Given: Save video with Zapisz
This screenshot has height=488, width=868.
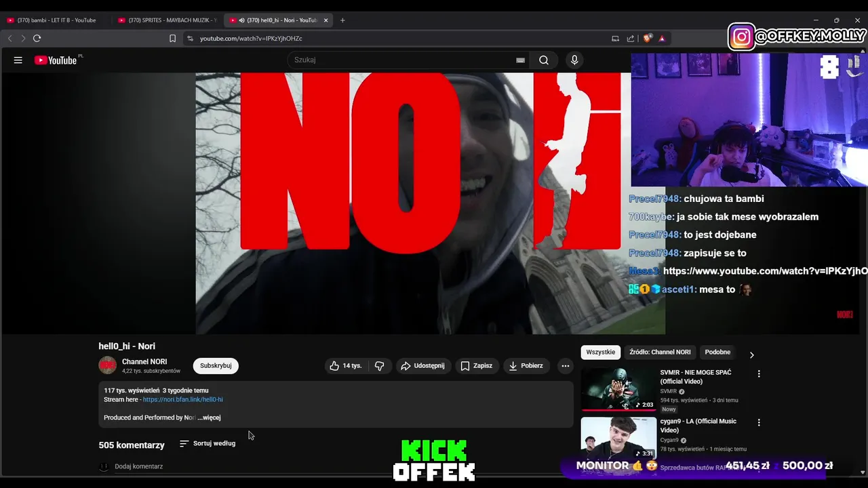Looking at the screenshot, I should [477, 366].
